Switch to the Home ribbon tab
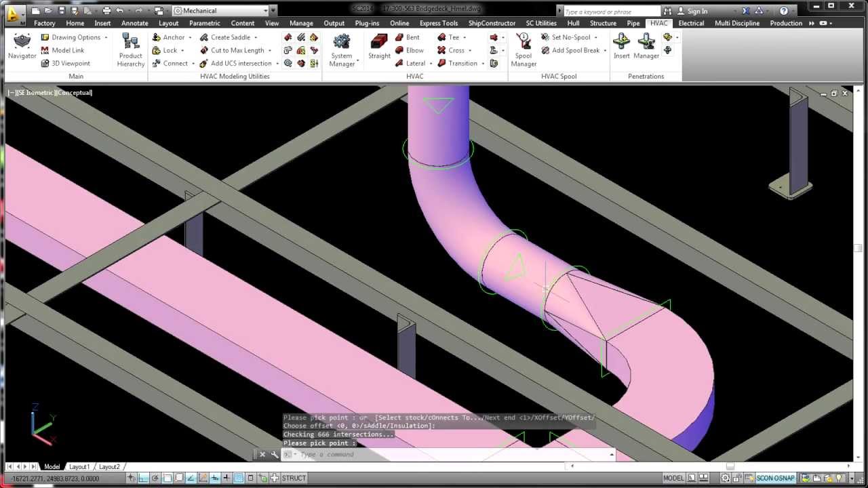 click(75, 23)
